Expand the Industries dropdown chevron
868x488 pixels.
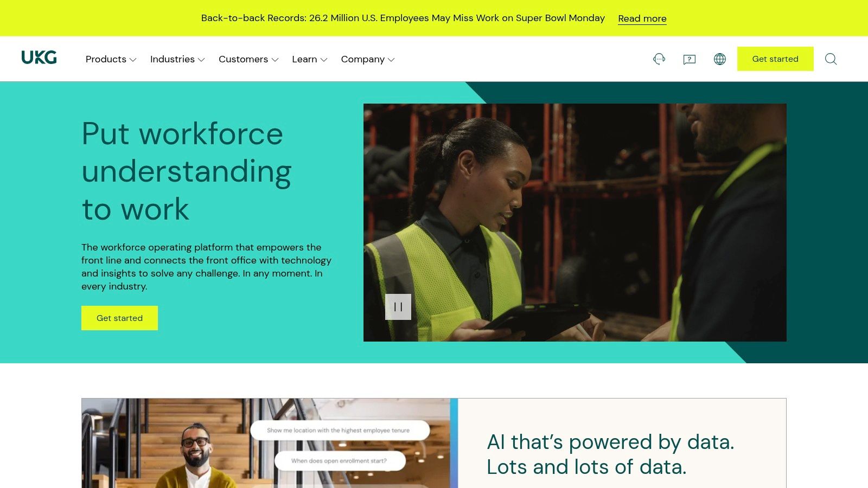[201, 60]
